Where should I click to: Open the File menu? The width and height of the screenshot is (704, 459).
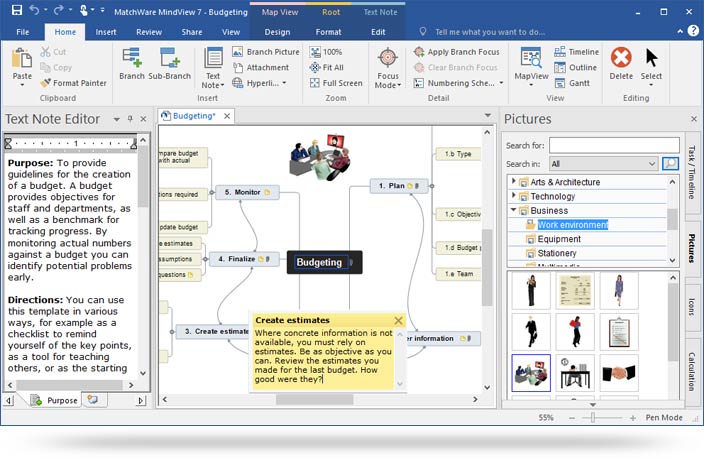coord(22,32)
